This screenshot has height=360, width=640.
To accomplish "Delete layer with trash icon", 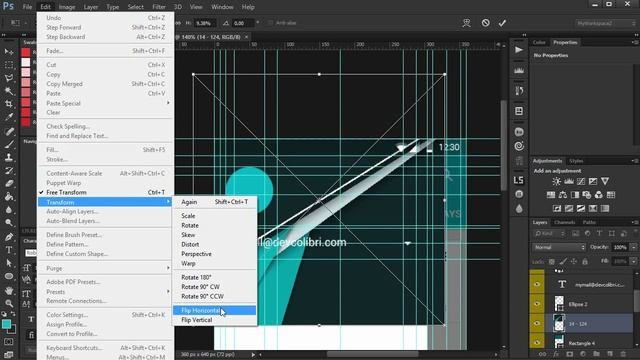I will (623, 354).
